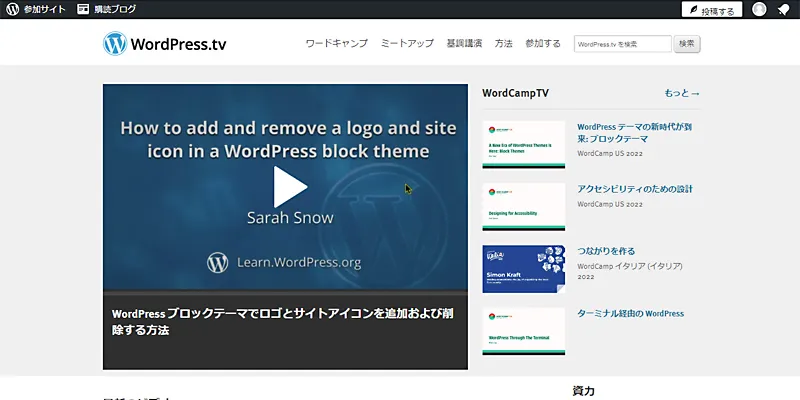Image resolution: width=800 pixels, height=400 pixels.
Task: Open the Simon Kraft talk thumbnail
Action: pos(523,269)
